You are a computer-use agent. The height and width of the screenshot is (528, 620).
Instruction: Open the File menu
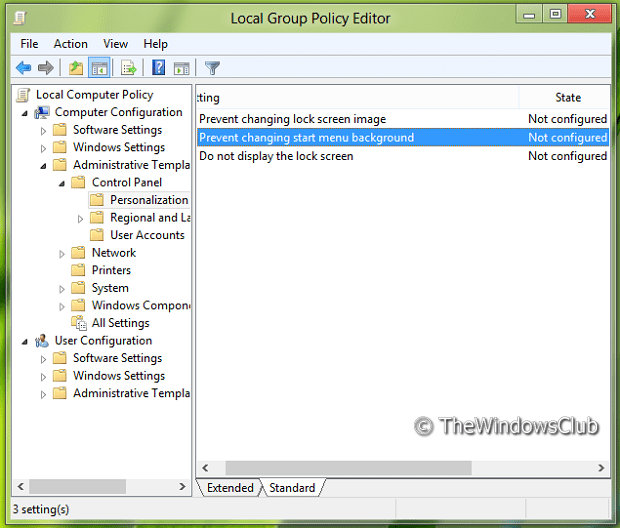pos(29,44)
